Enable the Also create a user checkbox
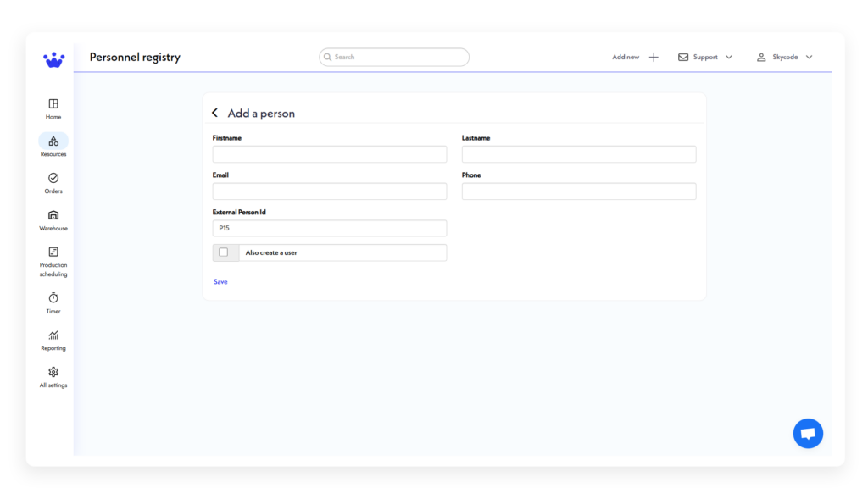This screenshot has height=499, width=868. (x=224, y=252)
